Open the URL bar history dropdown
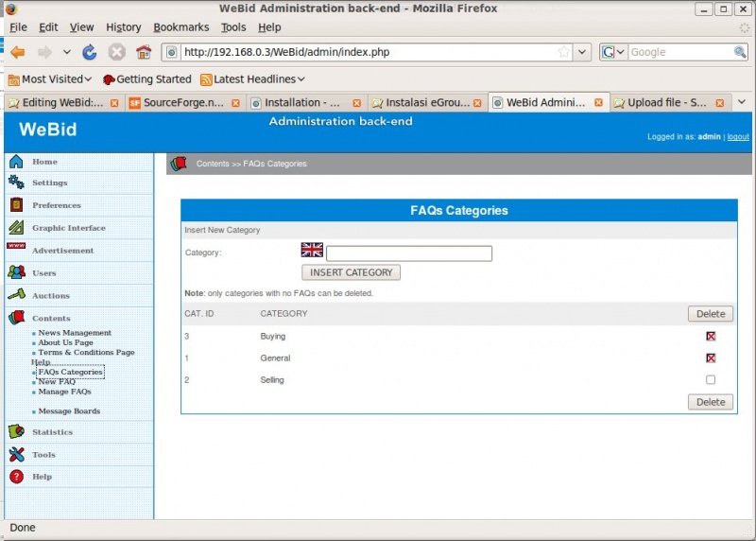 (582, 52)
